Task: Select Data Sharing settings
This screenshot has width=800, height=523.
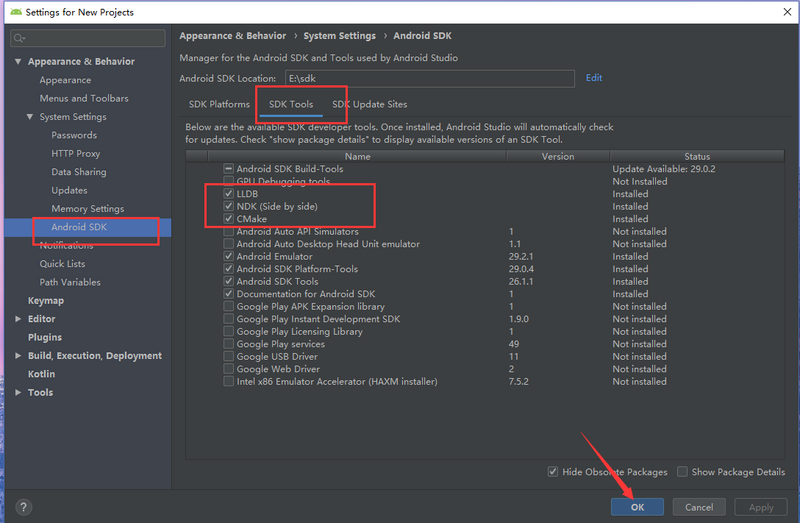Action: pyautogui.click(x=79, y=172)
